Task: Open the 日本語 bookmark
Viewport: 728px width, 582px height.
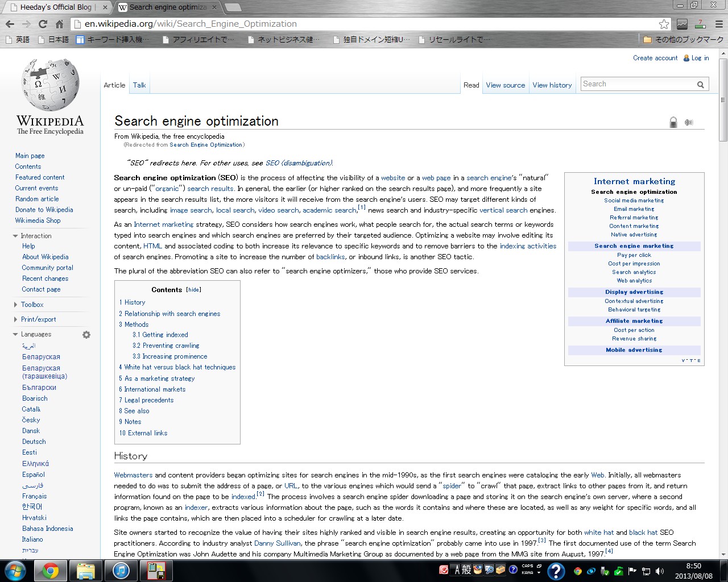Action: click(x=53, y=39)
